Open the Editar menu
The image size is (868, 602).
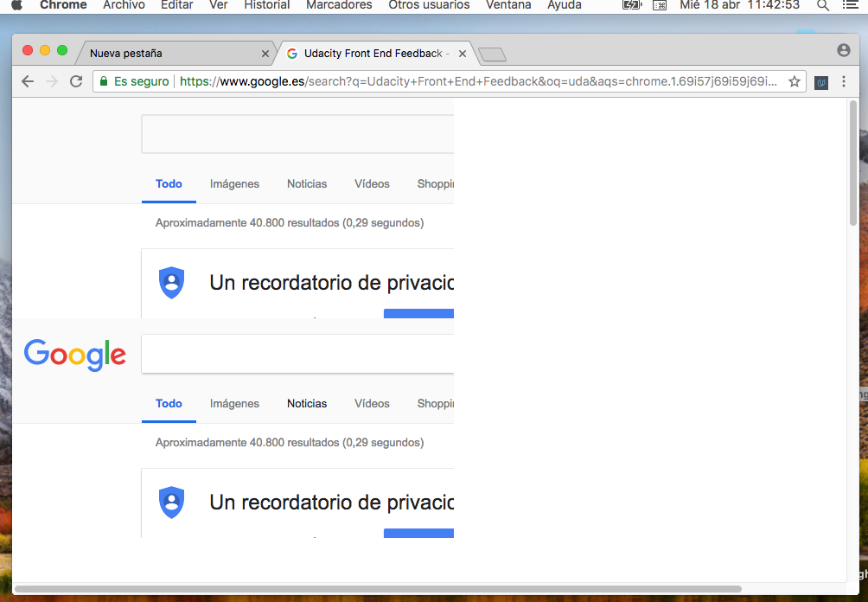[x=177, y=5]
